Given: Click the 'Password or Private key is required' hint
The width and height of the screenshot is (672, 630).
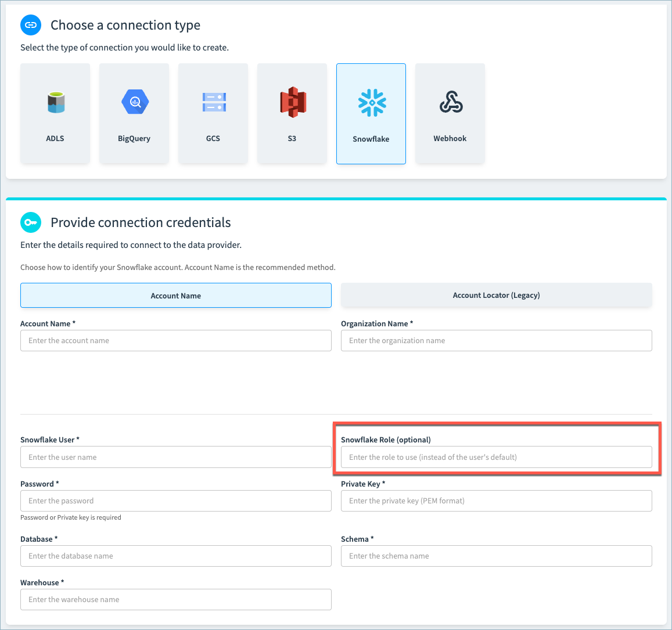Looking at the screenshot, I should pos(71,517).
